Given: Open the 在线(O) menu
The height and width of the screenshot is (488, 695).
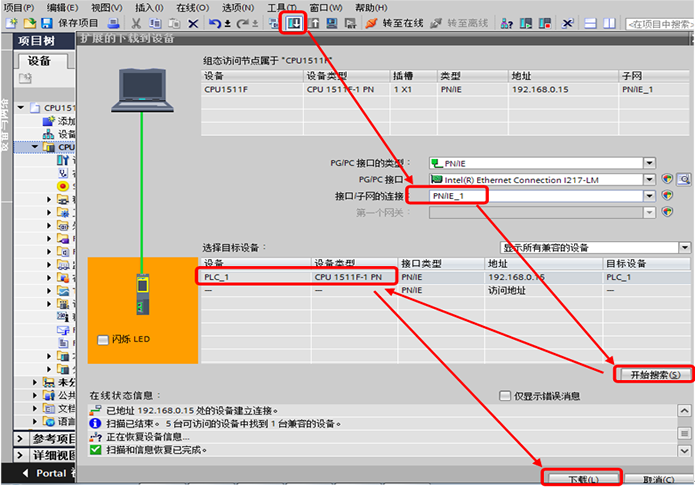Looking at the screenshot, I should (x=192, y=8).
